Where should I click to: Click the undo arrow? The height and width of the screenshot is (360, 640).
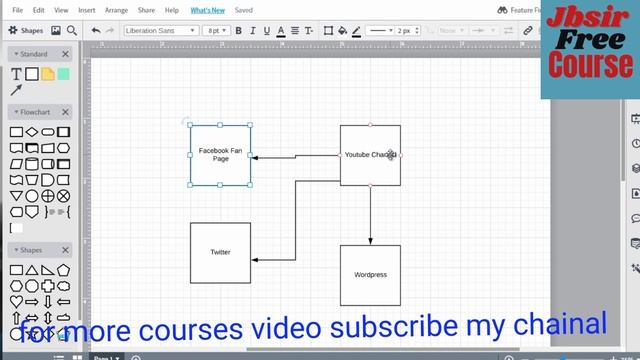pyautogui.click(x=96, y=30)
